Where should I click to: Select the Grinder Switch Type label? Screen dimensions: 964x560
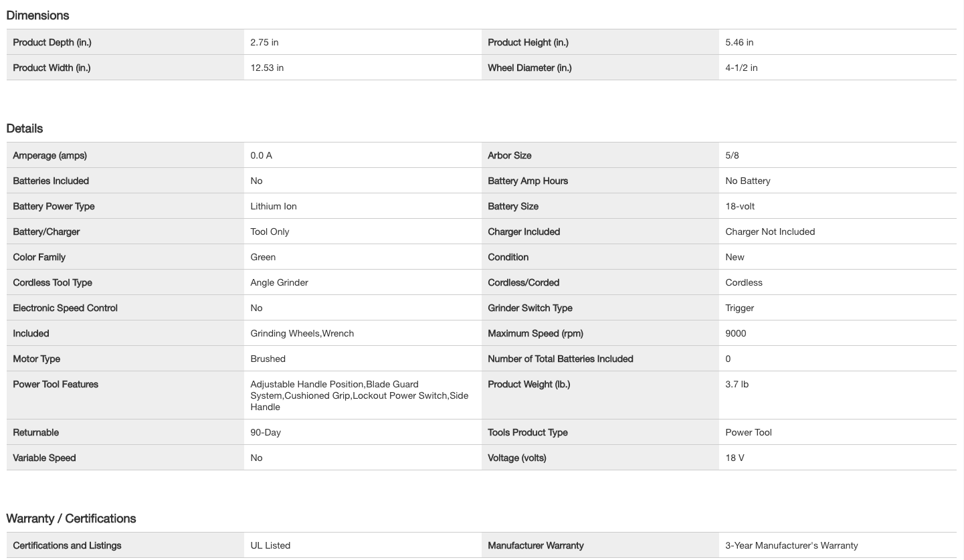click(530, 308)
